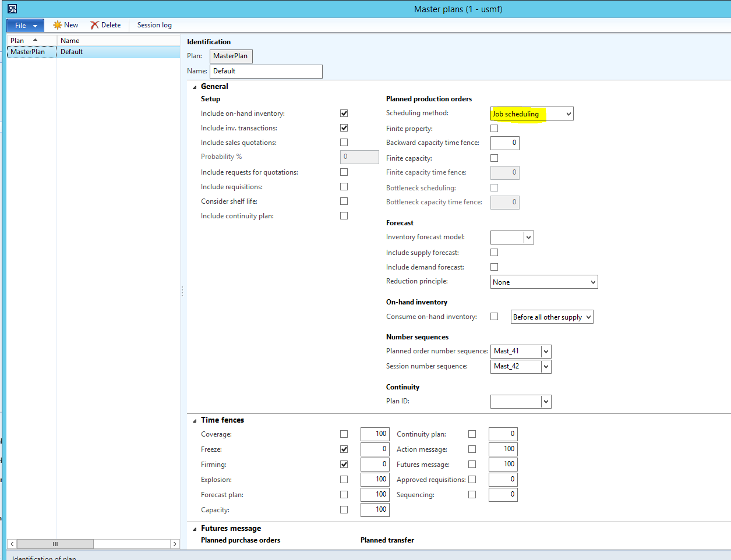The width and height of the screenshot is (731, 560).
Task: Click the yellow New star icon
Action: point(58,25)
